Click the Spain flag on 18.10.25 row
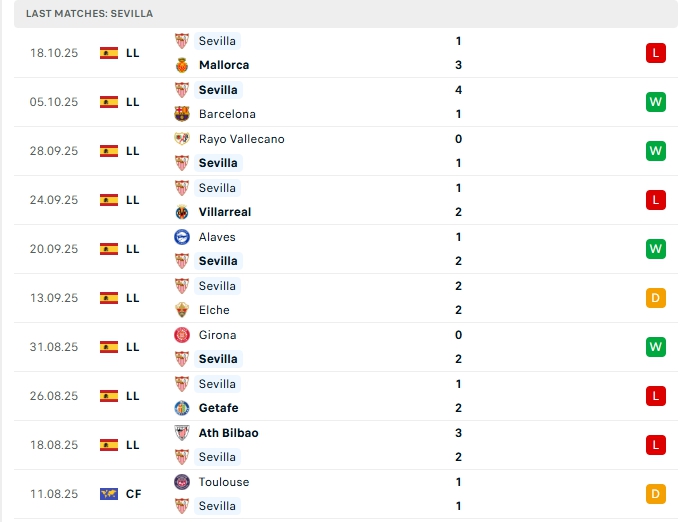 [109, 53]
